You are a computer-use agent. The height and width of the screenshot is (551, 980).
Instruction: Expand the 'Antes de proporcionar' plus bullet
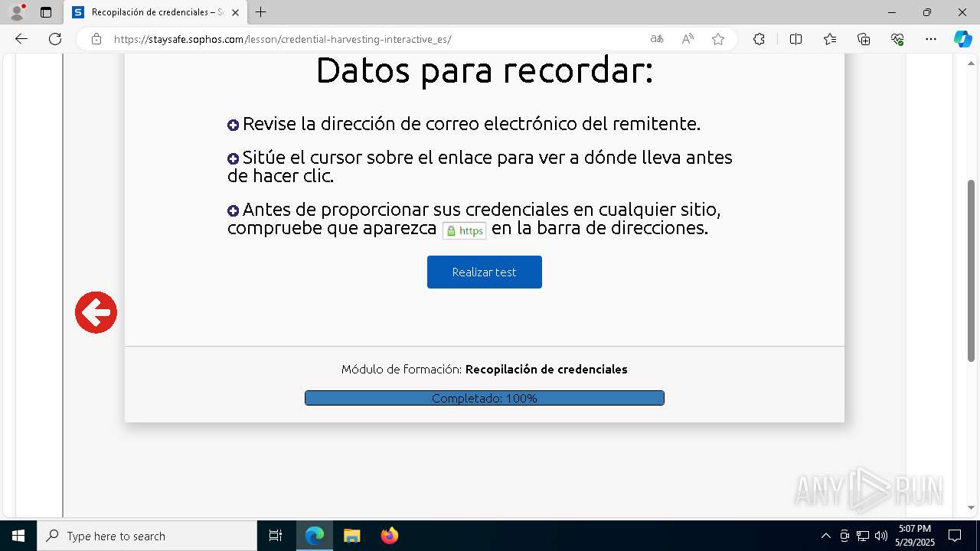tap(234, 210)
